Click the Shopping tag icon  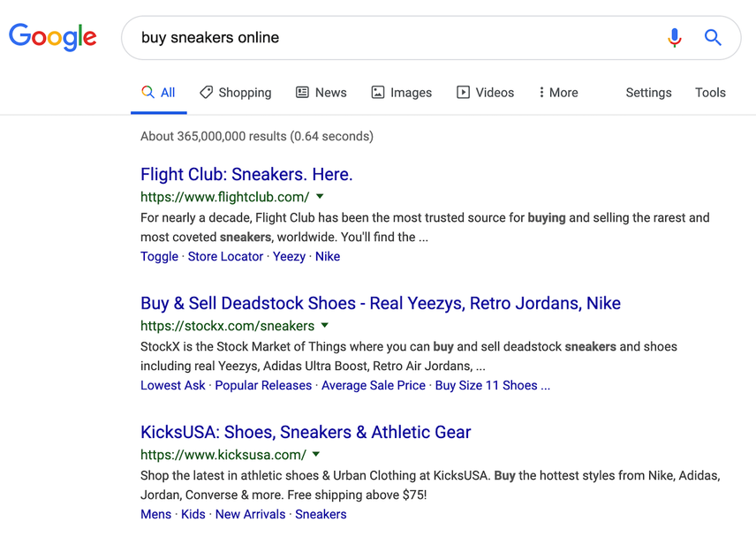(x=207, y=92)
